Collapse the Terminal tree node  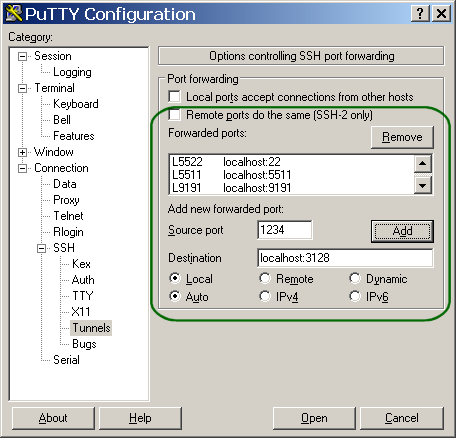[22, 88]
